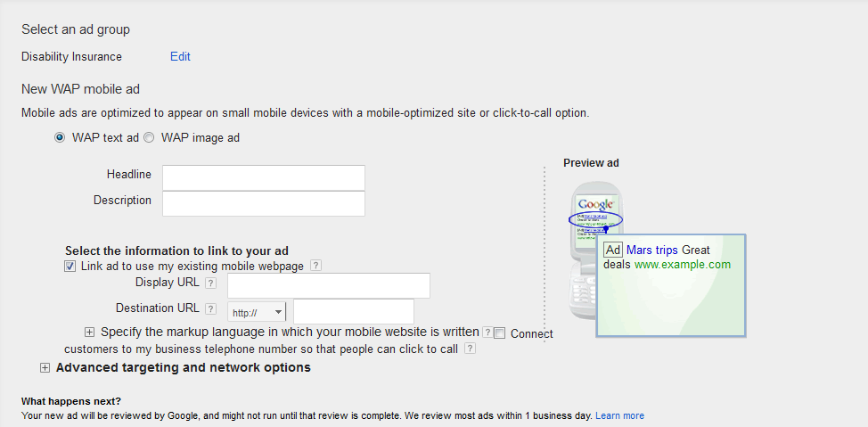Enable Connect customers to business telephone checkbox

click(500, 333)
